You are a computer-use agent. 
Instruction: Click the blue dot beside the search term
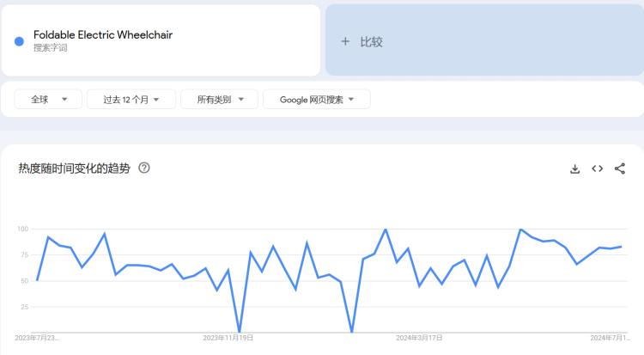(19, 40)
